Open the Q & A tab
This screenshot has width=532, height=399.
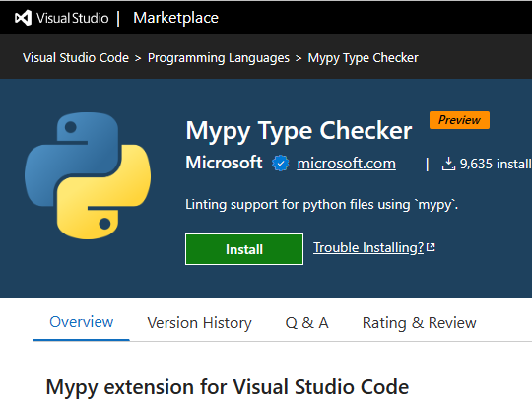[x=307, y=323]
